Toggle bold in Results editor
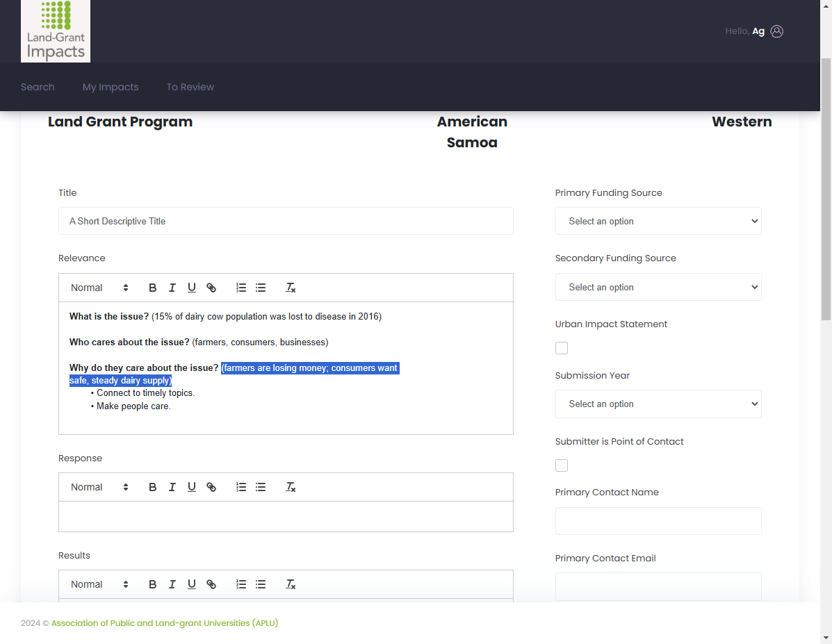This screenshot has width=832, height=644. point(152,584)
